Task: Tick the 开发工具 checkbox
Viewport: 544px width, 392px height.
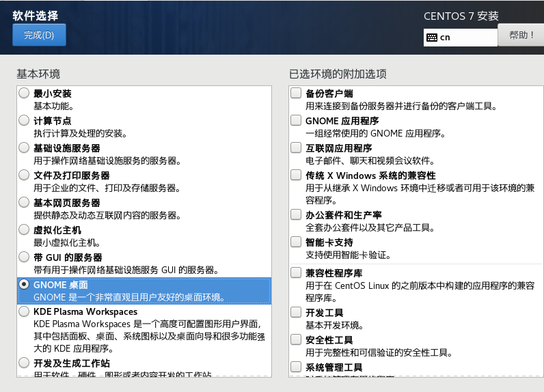Action: (296, 312)
